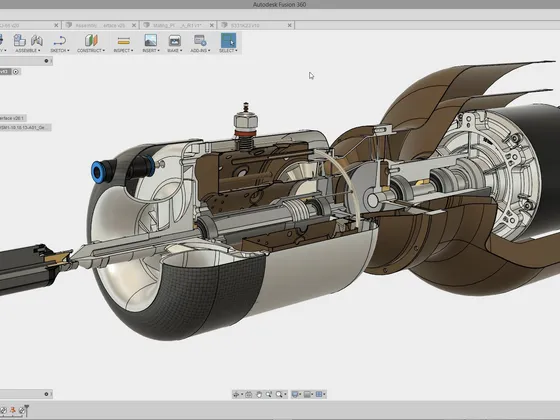Click the Display Settings monitor icon
Screen dimensions: 560x420
pos(295,394)
